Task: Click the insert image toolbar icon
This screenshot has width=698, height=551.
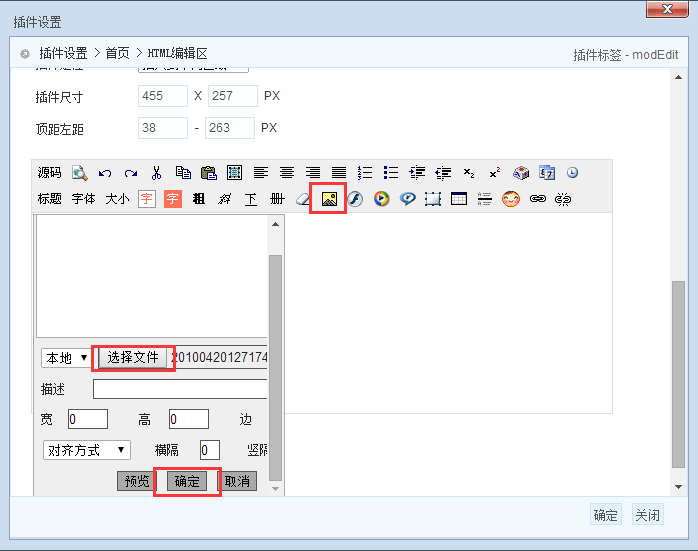Action: click(x=329, y=198)
